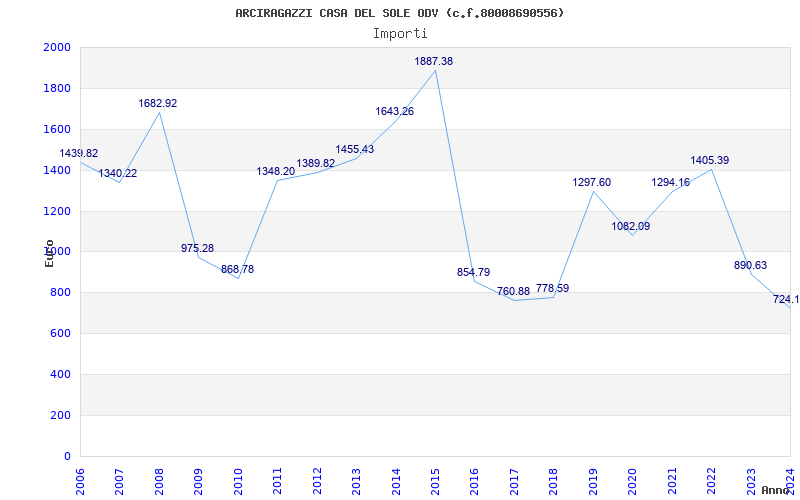
Task: Click the Euro y-axis title
Action: [49, 253]
